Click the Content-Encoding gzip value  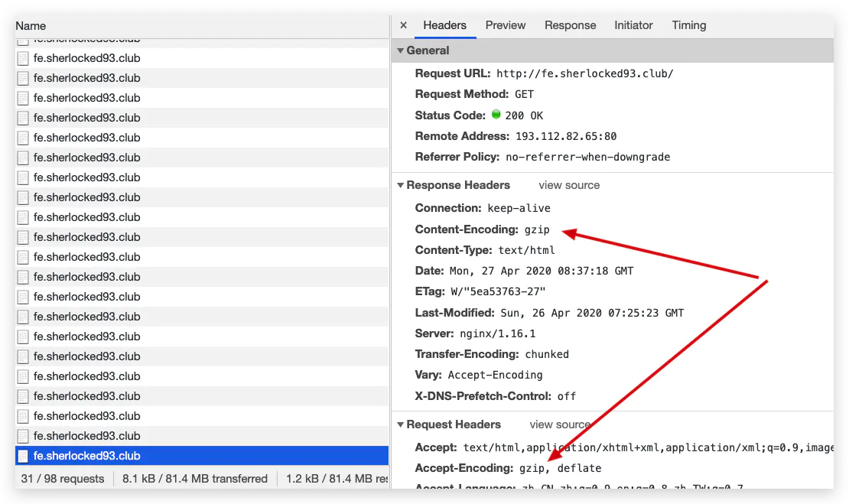point(537,229)
